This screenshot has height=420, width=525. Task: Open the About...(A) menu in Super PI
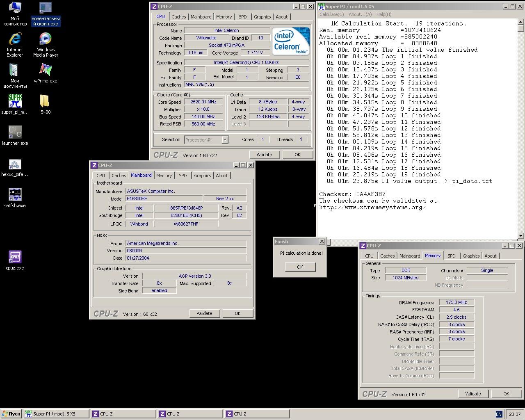360,14
